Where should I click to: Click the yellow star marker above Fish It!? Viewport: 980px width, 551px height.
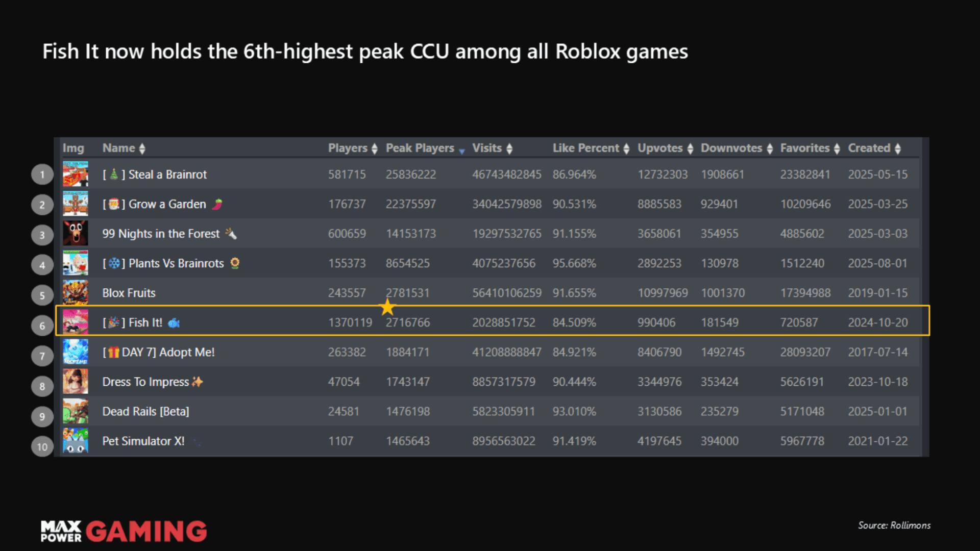pyautogui.click(x=387, y=307)
